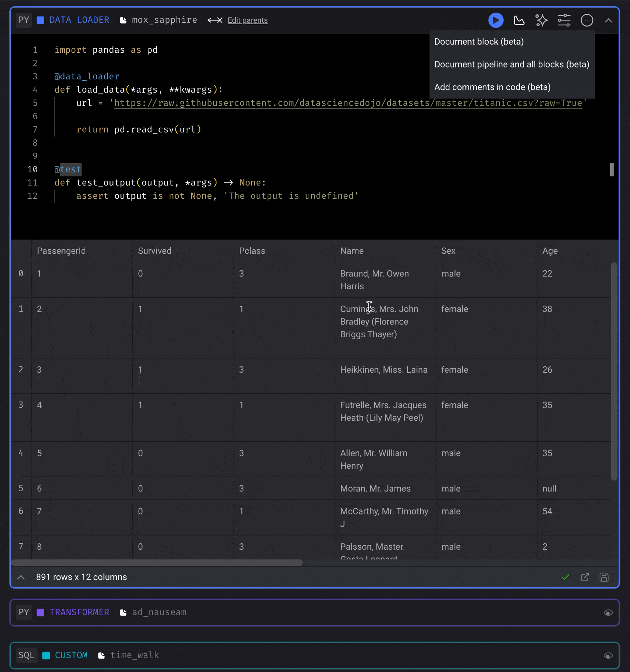Click the time_walk file icon

(x=101, y=656)
